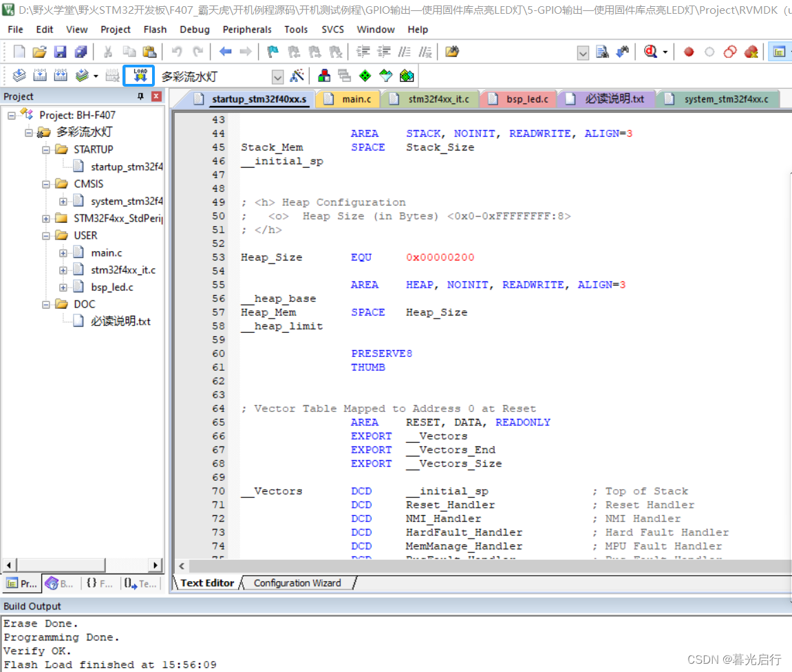Toggle the Project window view icon
The height and width of the screenshot is (672, 792).
point(779,52)
